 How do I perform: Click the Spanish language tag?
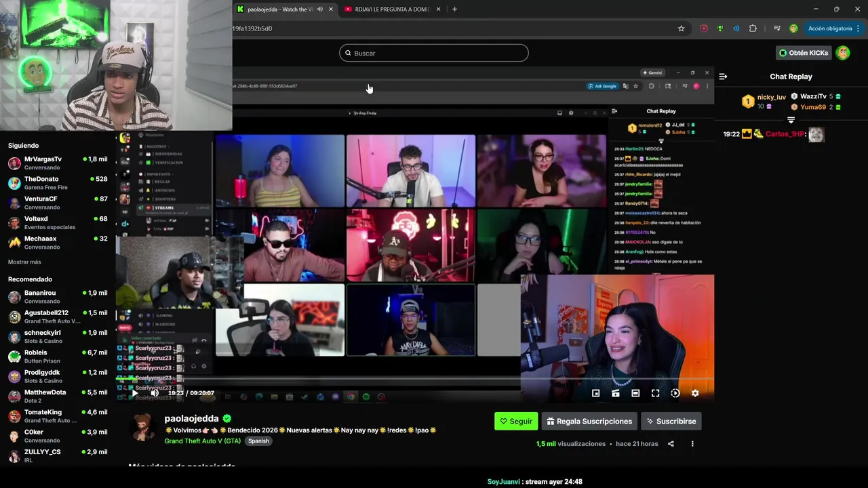pyautogui.click(x=258, y=441)
